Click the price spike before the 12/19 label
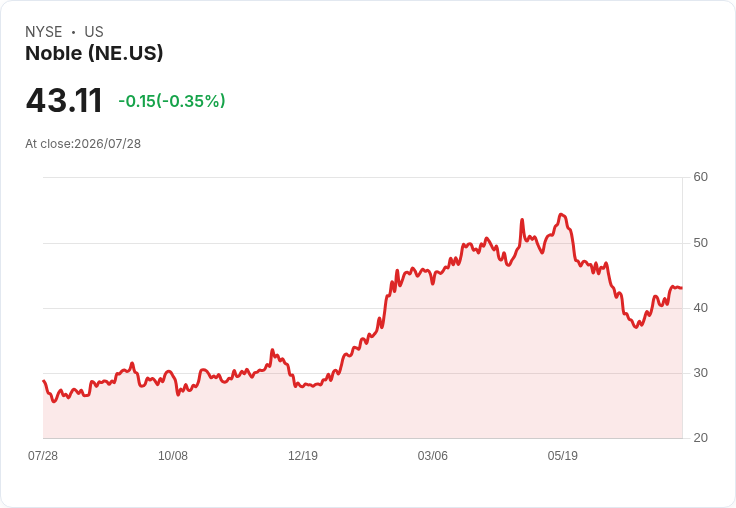This screenshot has width=736, height=508. (x=272, y=350)
